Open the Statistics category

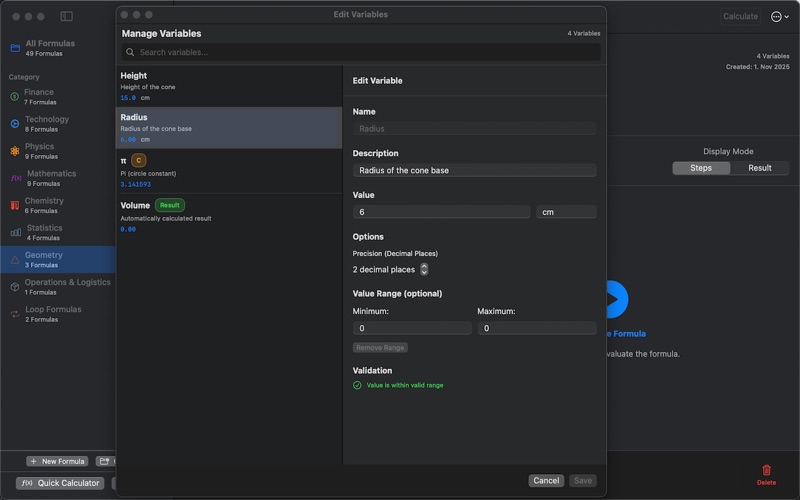[58, 232]
